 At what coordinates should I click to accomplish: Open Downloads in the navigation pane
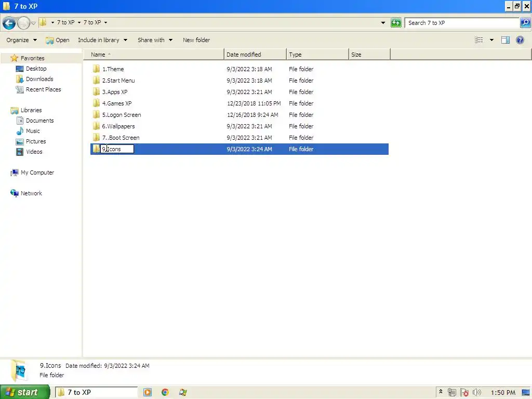point(39,79)
